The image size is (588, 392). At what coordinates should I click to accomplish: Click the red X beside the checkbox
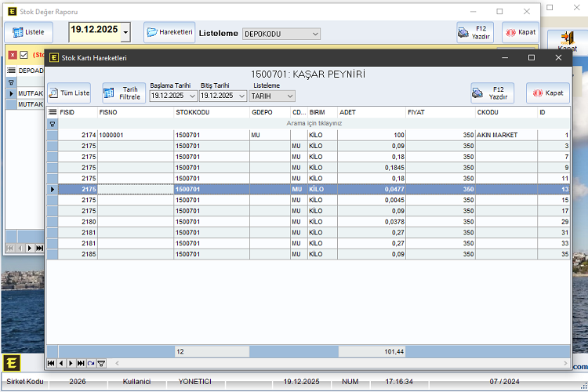click(x=13, y=55)
